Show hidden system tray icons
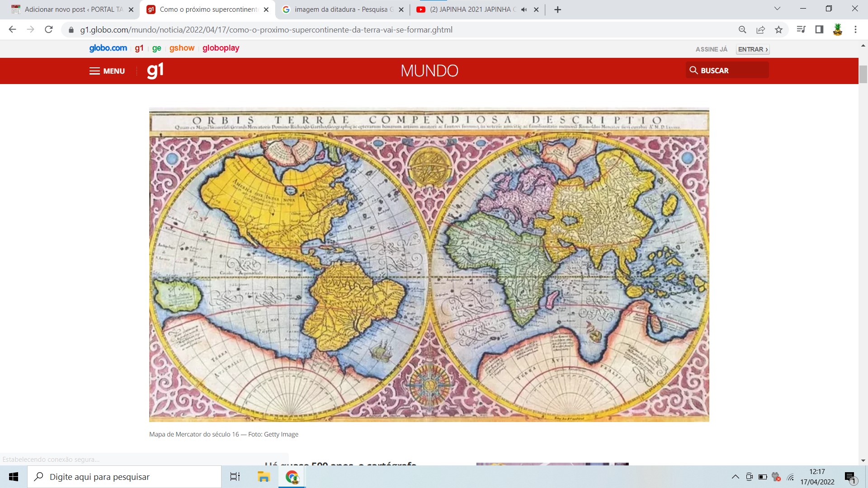 [x=736, y=477]
